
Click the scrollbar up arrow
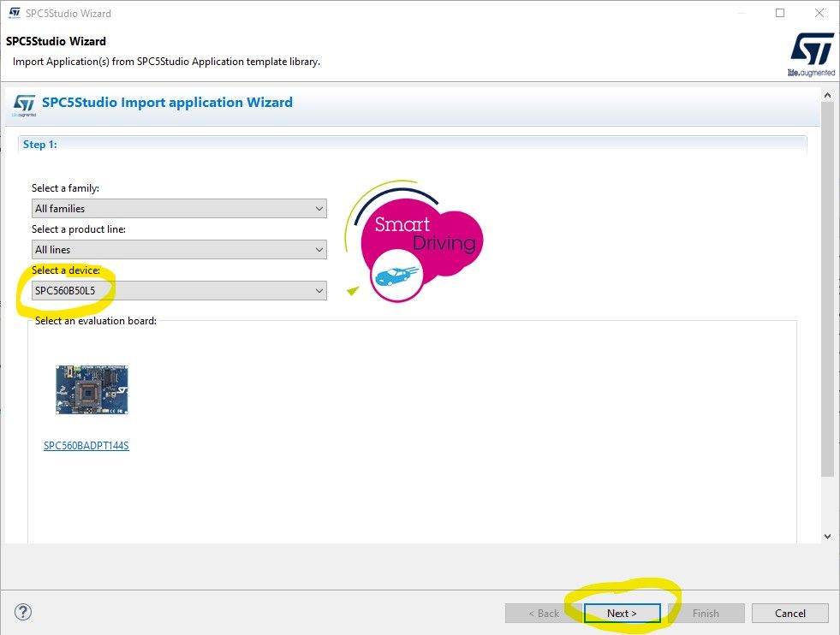(827, 95)
